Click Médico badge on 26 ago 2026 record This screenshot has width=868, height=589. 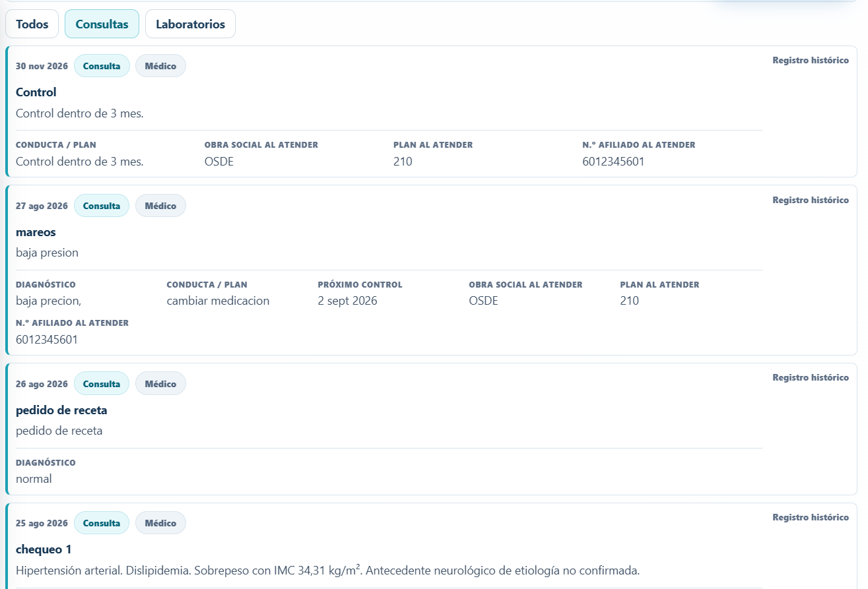coord(160,384)
